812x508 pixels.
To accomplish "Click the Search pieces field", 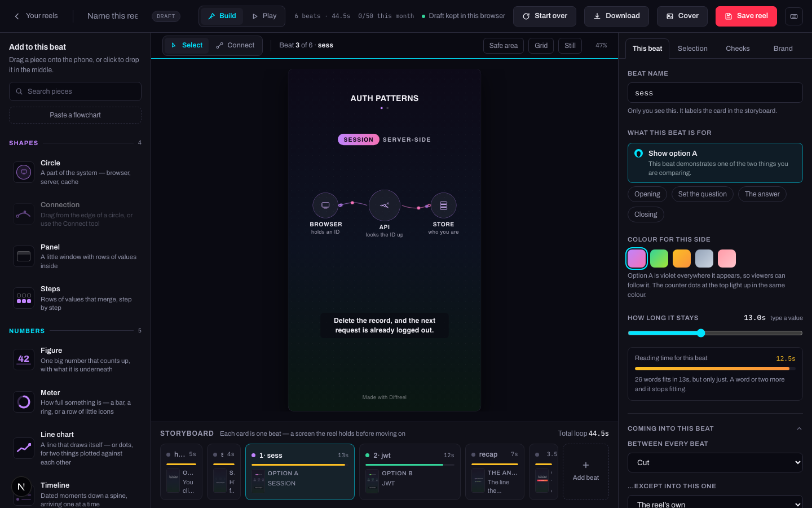I will pos(75,91).
